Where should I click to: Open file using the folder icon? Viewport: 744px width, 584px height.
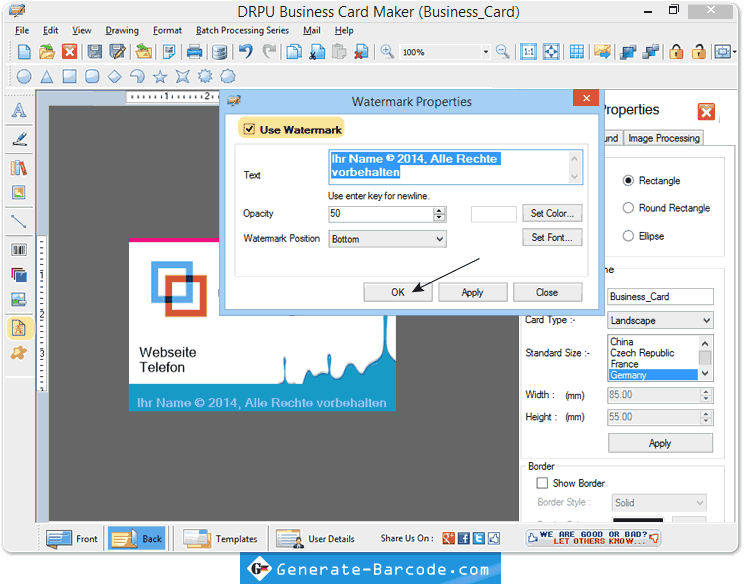46,52
